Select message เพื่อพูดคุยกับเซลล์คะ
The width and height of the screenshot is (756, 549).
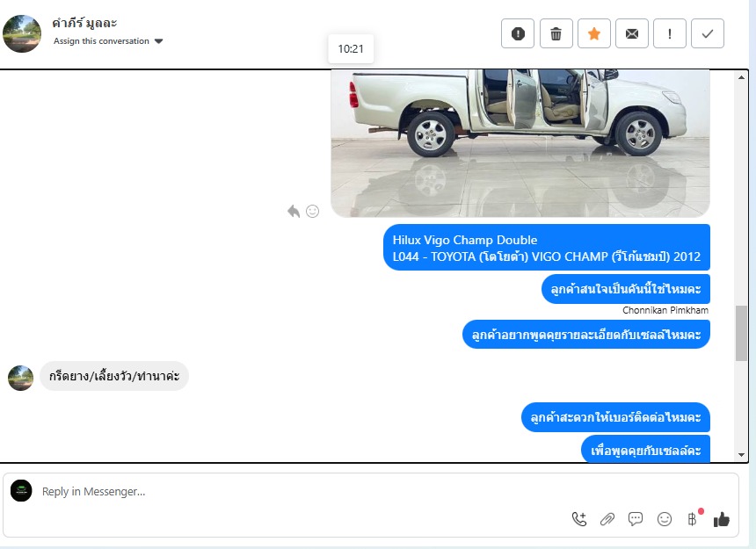[x=646, y=450]
